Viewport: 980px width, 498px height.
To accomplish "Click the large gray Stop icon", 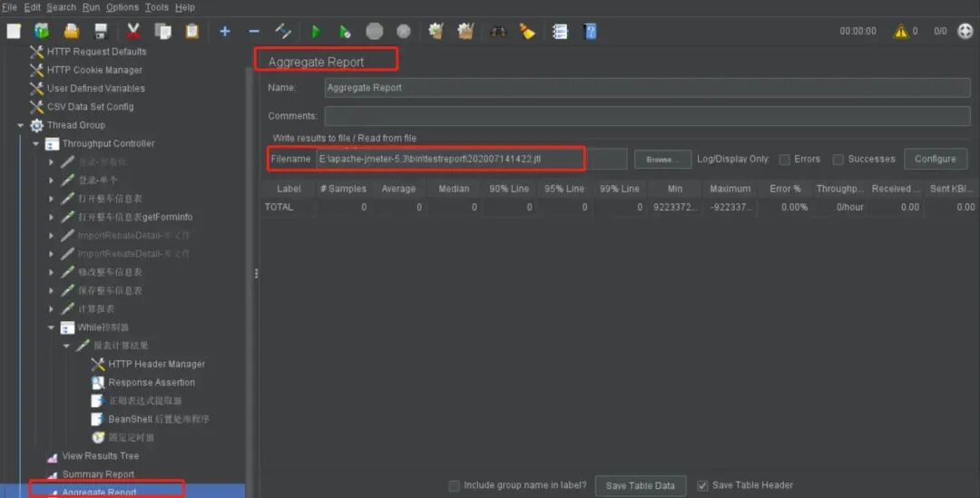I will click(x=375, y=31).
